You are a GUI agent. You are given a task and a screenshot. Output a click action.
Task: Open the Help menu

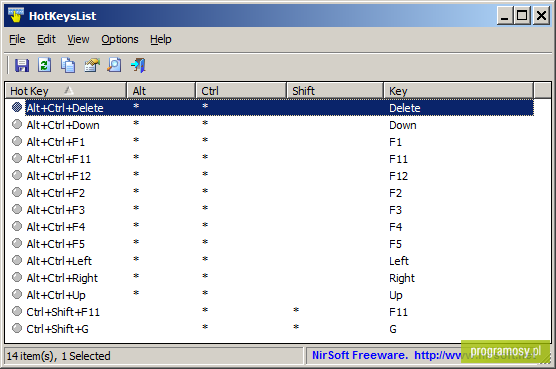pyautogui.click(x=161, y=39)
